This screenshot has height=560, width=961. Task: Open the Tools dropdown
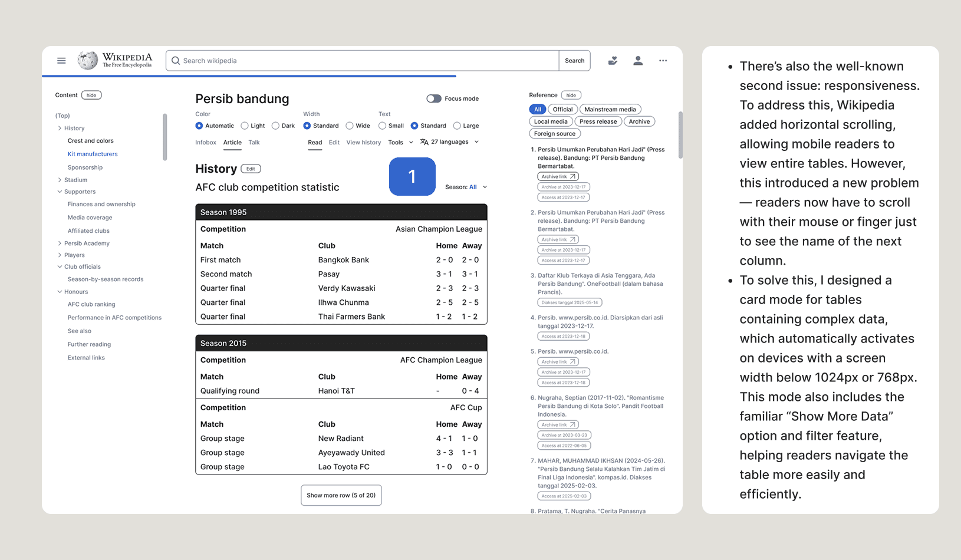400,142
